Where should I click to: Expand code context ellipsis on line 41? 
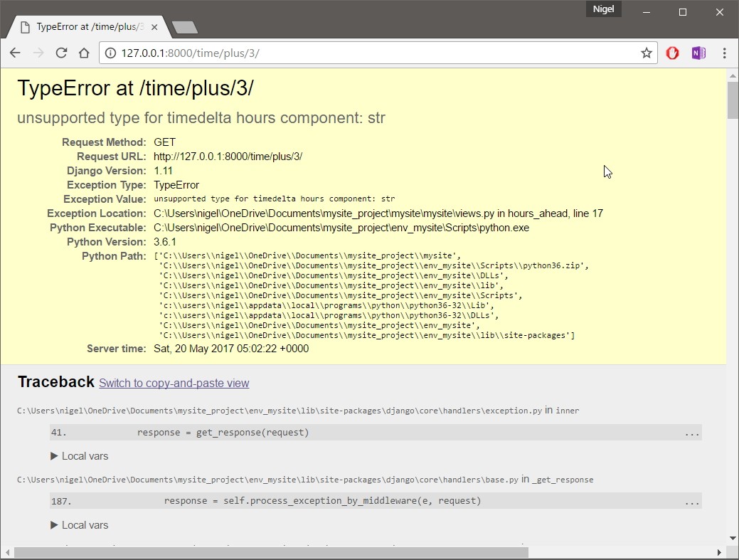[x=691, y=433]
